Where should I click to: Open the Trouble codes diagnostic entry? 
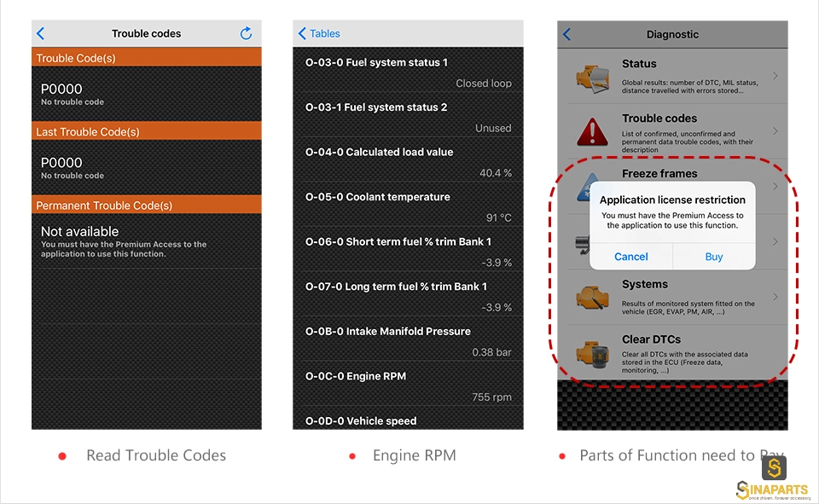coord(673,131)
